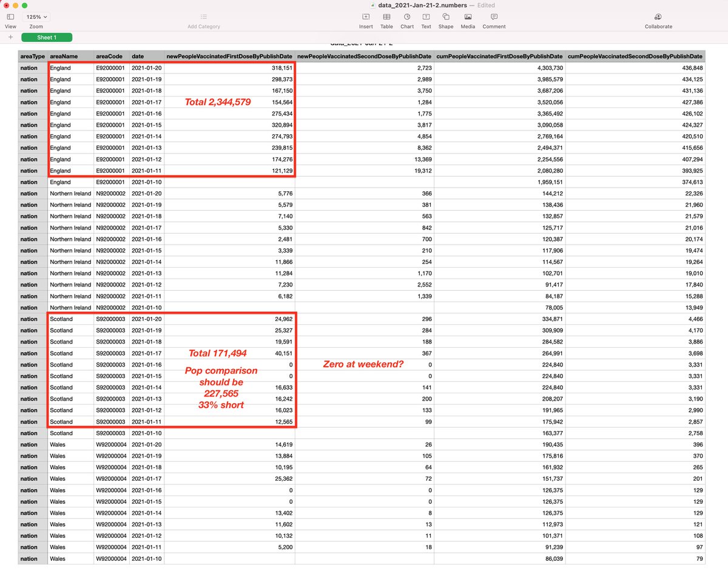Click the Collaborate toolbar button
The width and height of the screenshot is (728, 576).
tap(658, 21)
